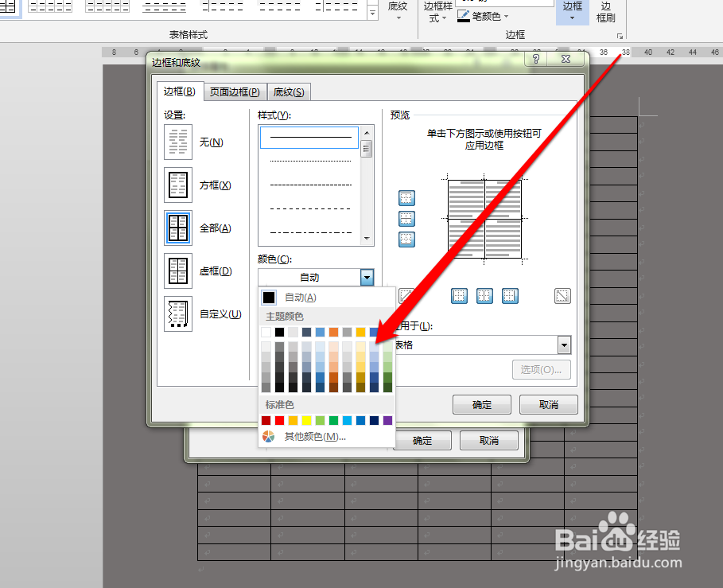Pick the medium gray theme color in top row
This screenshot has height=588, width=723.
coord(348,332)
